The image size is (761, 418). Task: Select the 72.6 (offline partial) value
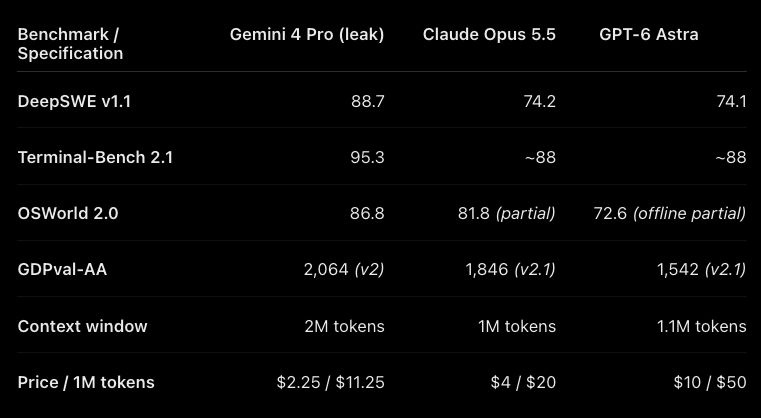point(670,214)
